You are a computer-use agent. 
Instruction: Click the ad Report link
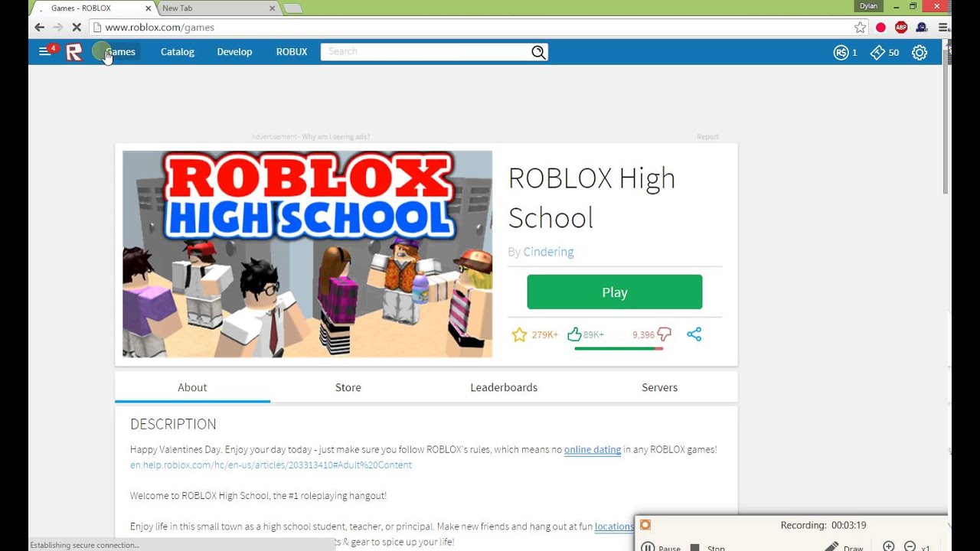tap(707, 137)
